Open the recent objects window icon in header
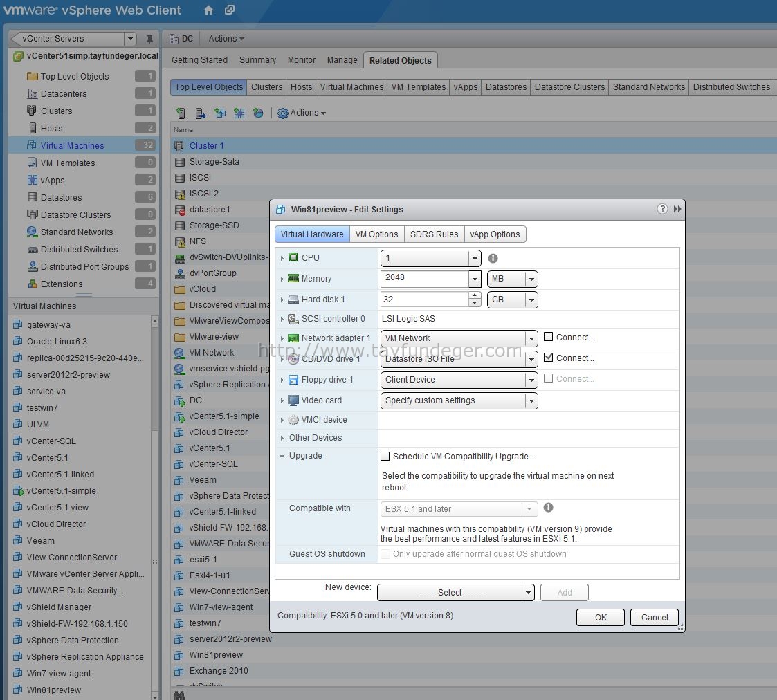Screen dimensions: 777x700 pos(230,10)
